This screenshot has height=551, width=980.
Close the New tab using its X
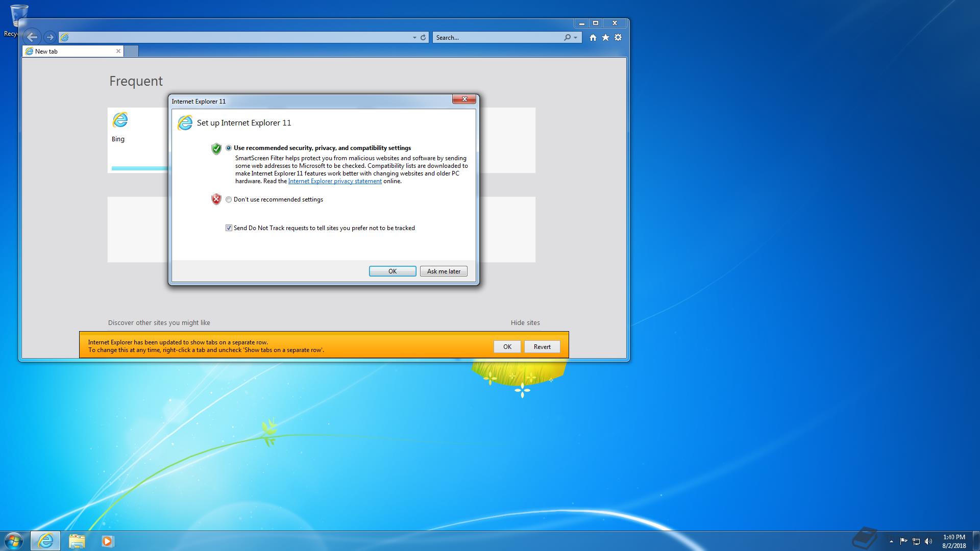pos(118,51)
